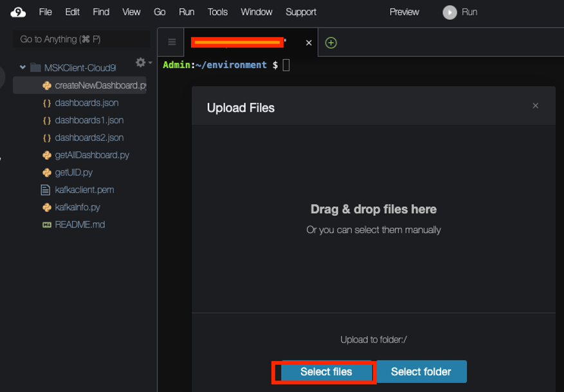564x392 pixels.
Task: Open a new tab with the plus icon
Action: (x=331, y=42)
